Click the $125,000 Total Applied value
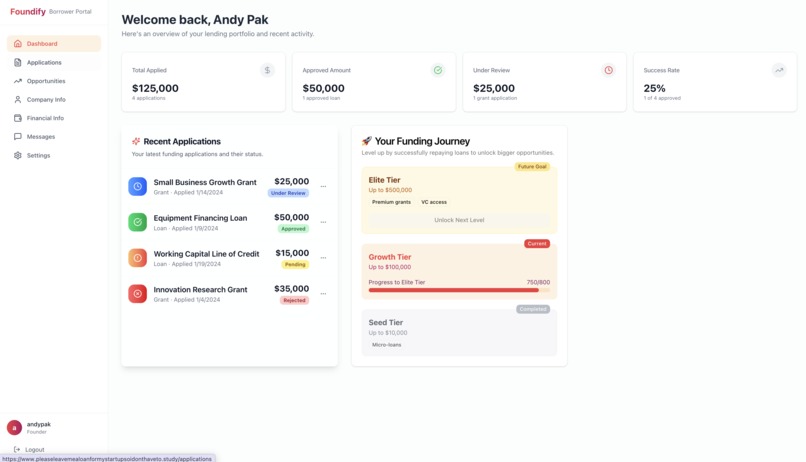The width and height of the screenshot is (806, 462). 155,88
